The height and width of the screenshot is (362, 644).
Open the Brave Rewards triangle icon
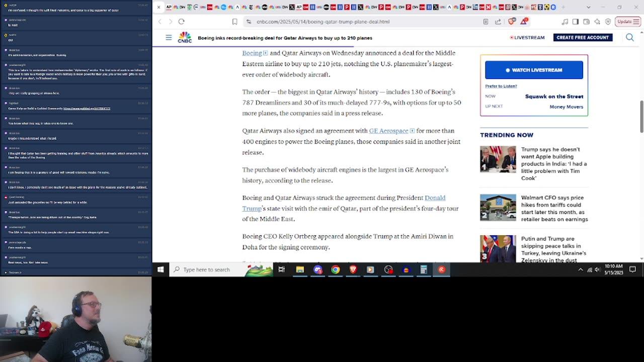[x=524, y=22]
